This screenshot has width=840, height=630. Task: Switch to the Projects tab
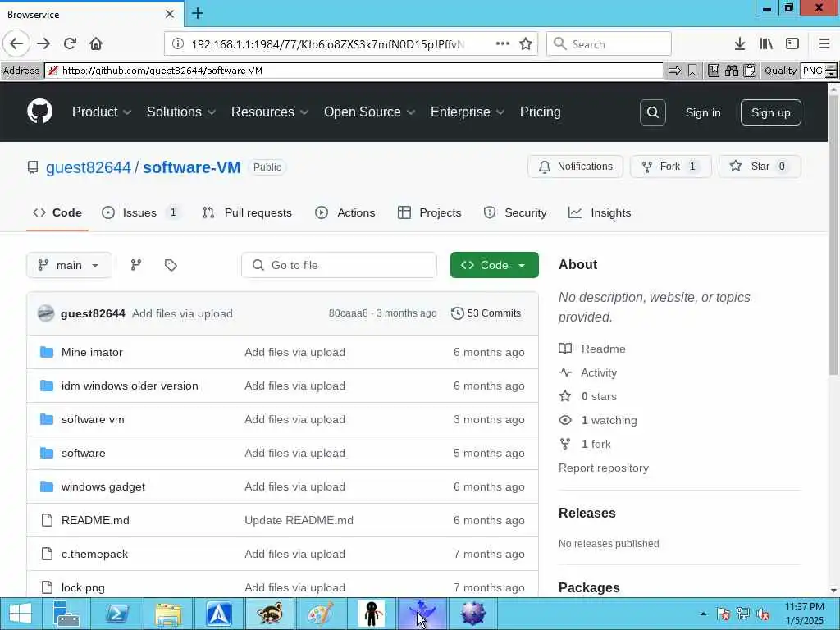point(429,212)
